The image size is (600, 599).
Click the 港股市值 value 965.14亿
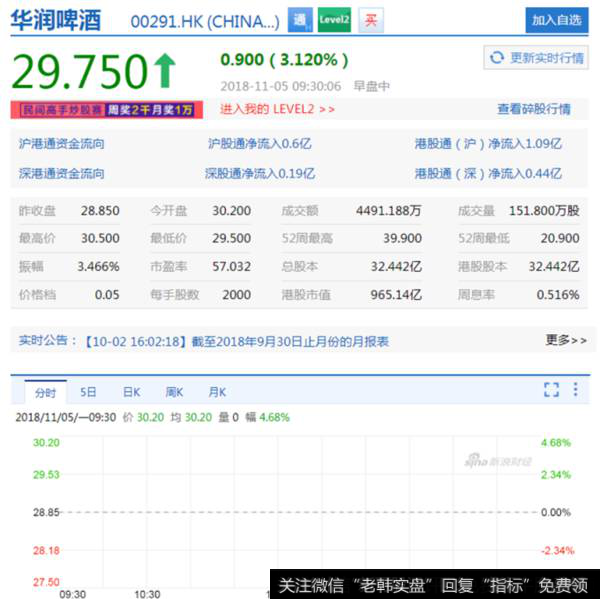tap(396, 295)
